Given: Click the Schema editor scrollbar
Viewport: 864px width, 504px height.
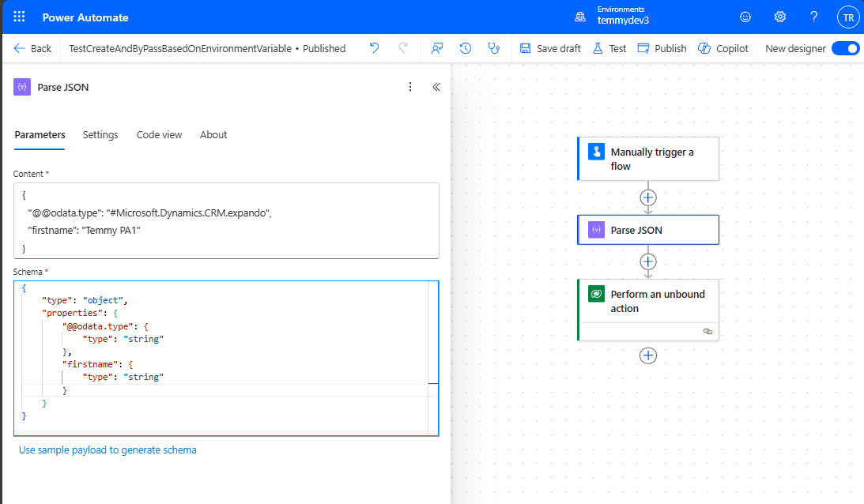Looking at the screenshot, I should coord(433,358).
